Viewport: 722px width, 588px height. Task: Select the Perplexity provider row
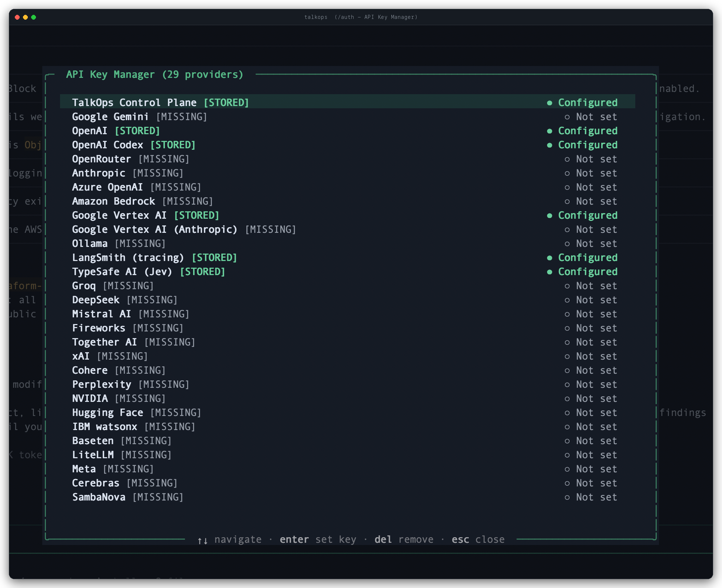(x=347, y=384)
